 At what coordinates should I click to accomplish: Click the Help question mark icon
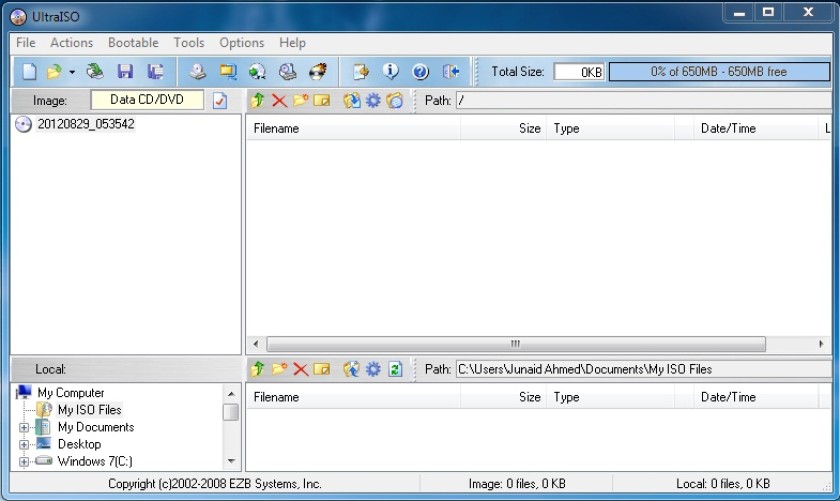421,71
